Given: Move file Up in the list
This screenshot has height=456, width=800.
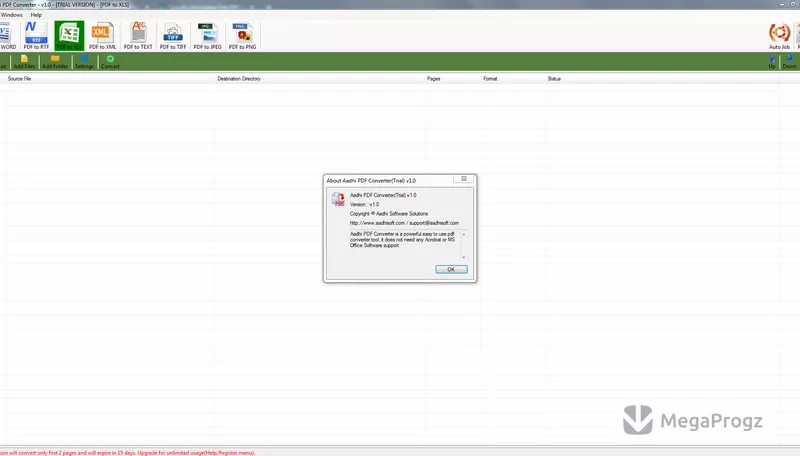Looking at the screenshot, I should click(x=772, y=62).
